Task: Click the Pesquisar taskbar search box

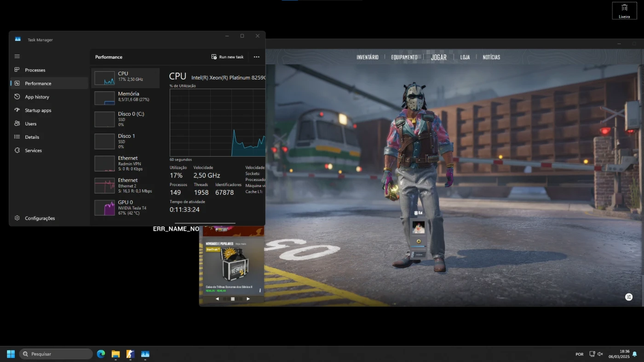Action: 56,354
